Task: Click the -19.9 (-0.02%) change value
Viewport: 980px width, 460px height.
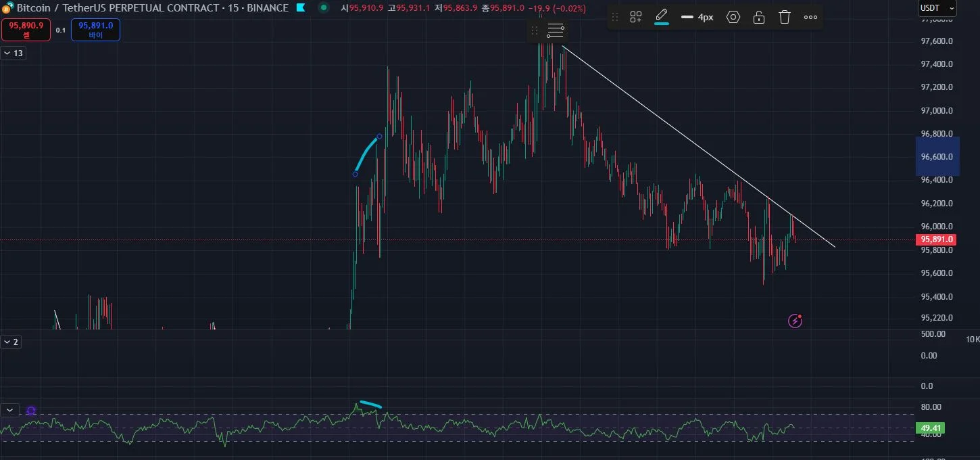Action: [558, 8]
